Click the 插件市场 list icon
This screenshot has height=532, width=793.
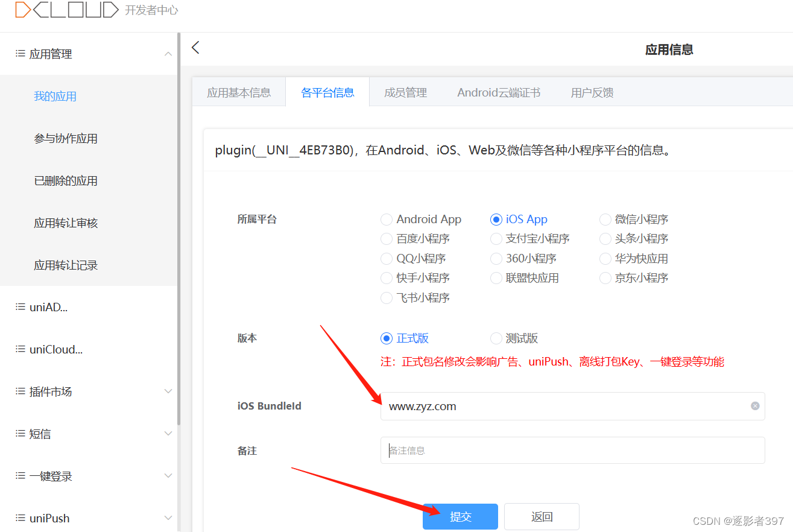20,391
